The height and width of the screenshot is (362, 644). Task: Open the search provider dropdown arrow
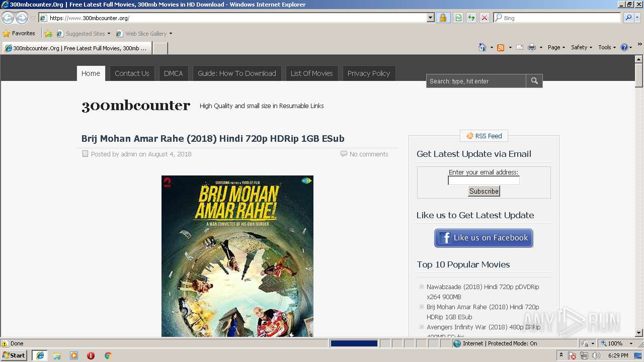point(638,18)
